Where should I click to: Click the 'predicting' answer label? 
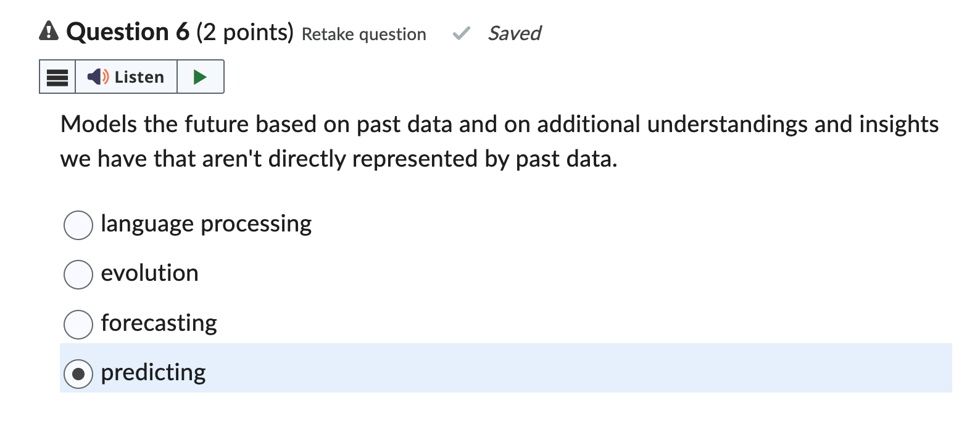point(154,373)
